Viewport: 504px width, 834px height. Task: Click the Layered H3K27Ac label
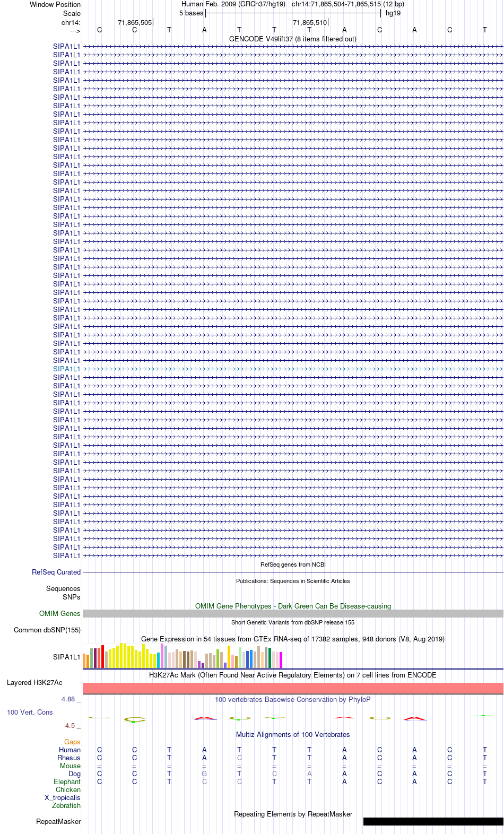click(x=34, y=682)
